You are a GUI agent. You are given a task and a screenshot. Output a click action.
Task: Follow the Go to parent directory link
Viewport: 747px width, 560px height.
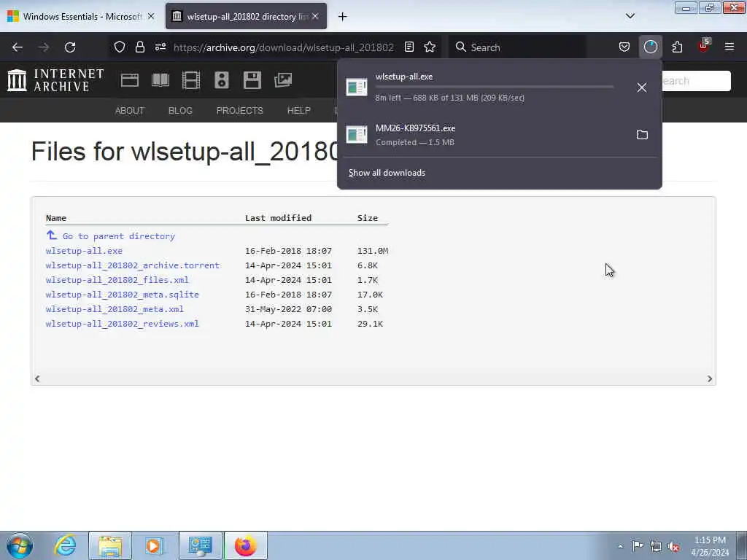point(118,236)
